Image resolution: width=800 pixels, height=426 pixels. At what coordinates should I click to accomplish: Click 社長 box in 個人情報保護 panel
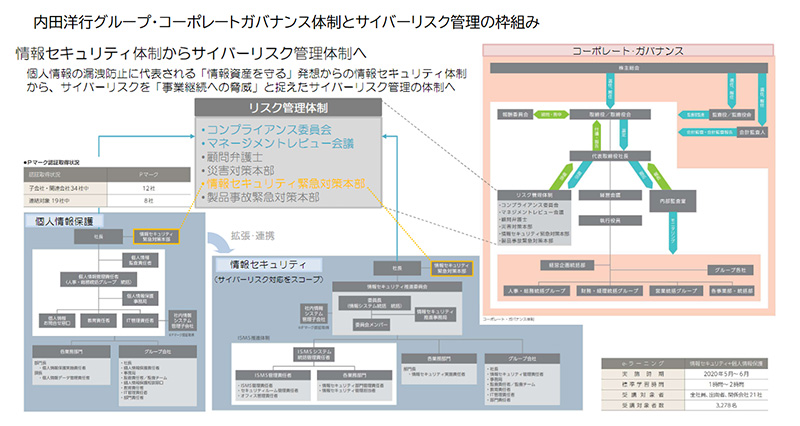(98, 237)
